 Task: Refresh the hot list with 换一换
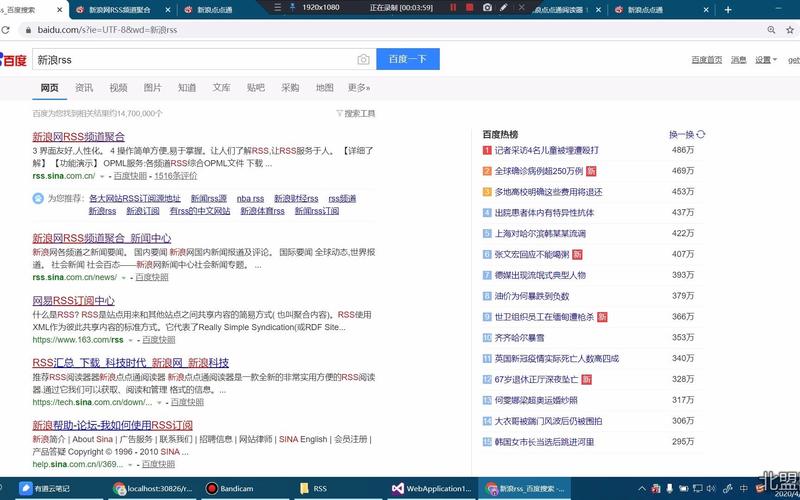click(687, 134)
